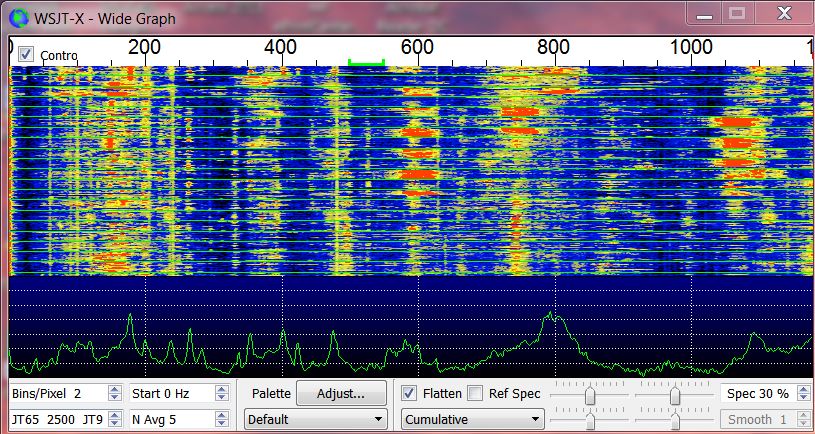Viewport: 815px width, 434px height.
Task: Click the 600 Hz mark on frequency scale
Action: [416, 47]
